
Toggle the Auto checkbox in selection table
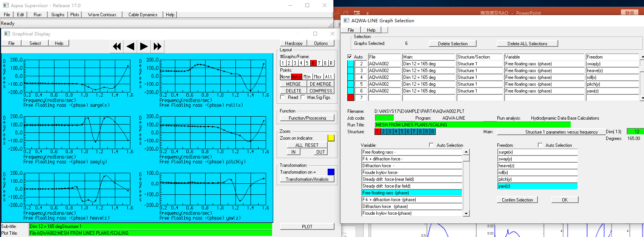tap(350, 57)
